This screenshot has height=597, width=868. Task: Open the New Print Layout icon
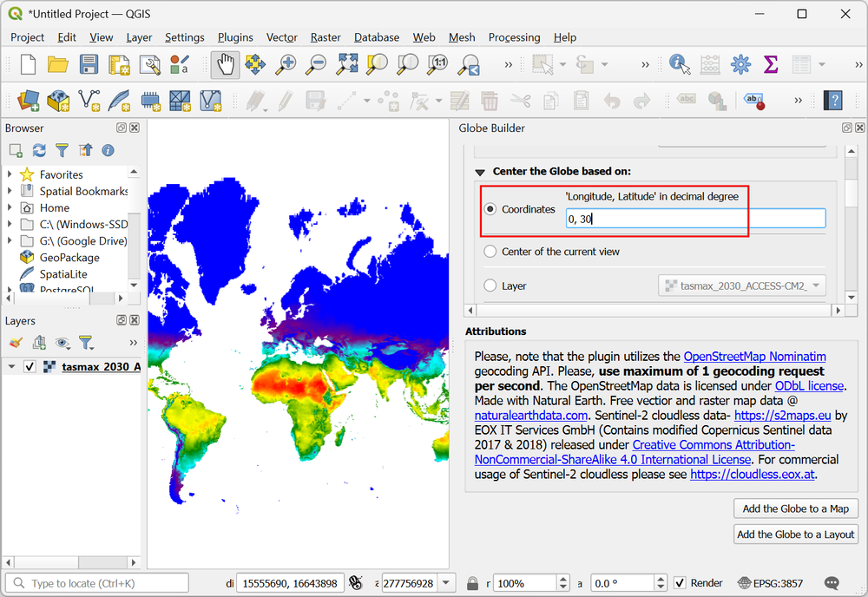(x=119, y=65)
